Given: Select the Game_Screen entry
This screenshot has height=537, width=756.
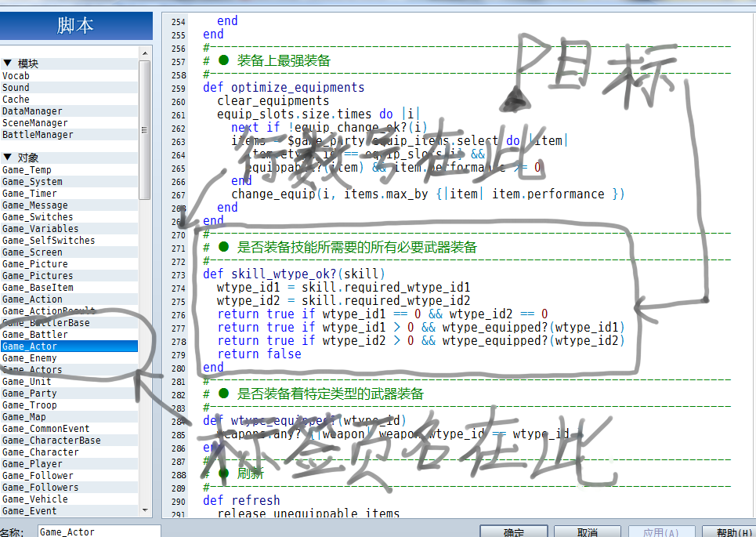Looking at the screenshot, I should click(69, 252).
